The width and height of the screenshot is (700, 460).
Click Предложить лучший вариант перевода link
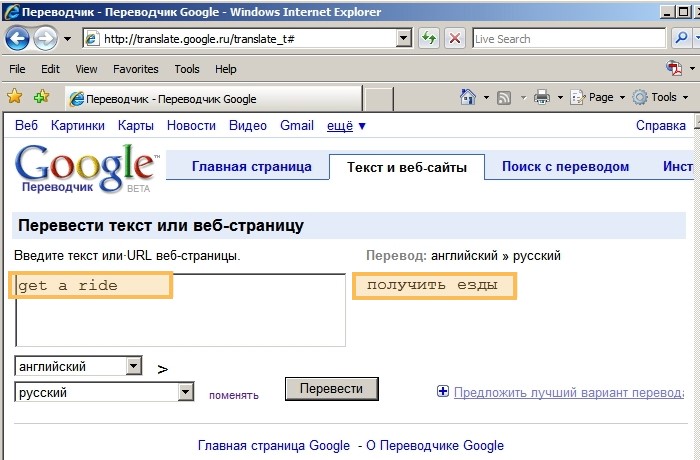[x=569, y=392]
